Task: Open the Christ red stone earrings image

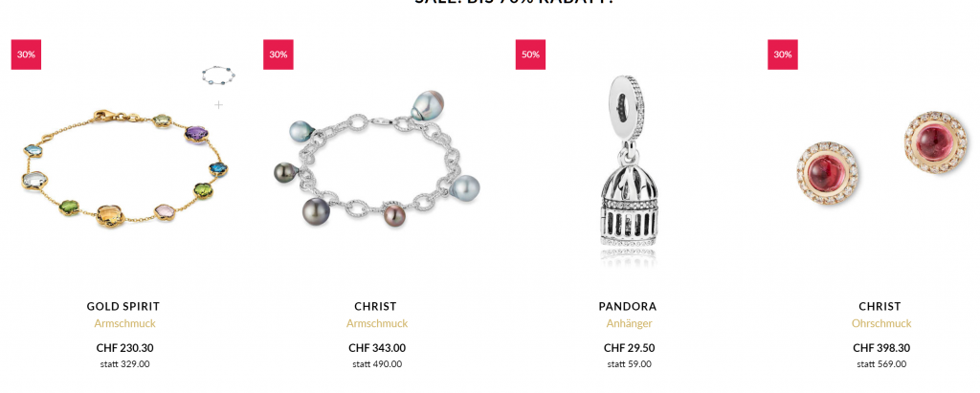Action: click(x=881, y=154)
